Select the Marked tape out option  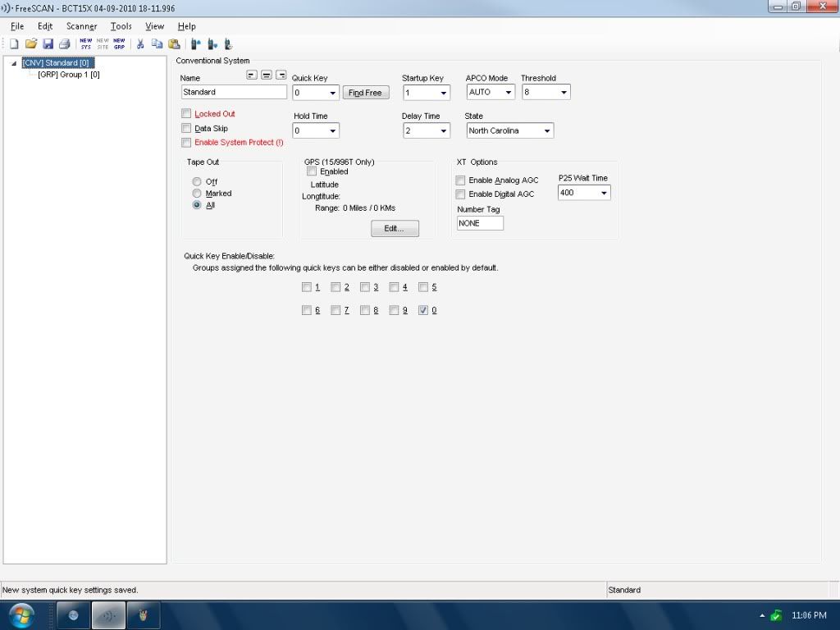point(197,194)
